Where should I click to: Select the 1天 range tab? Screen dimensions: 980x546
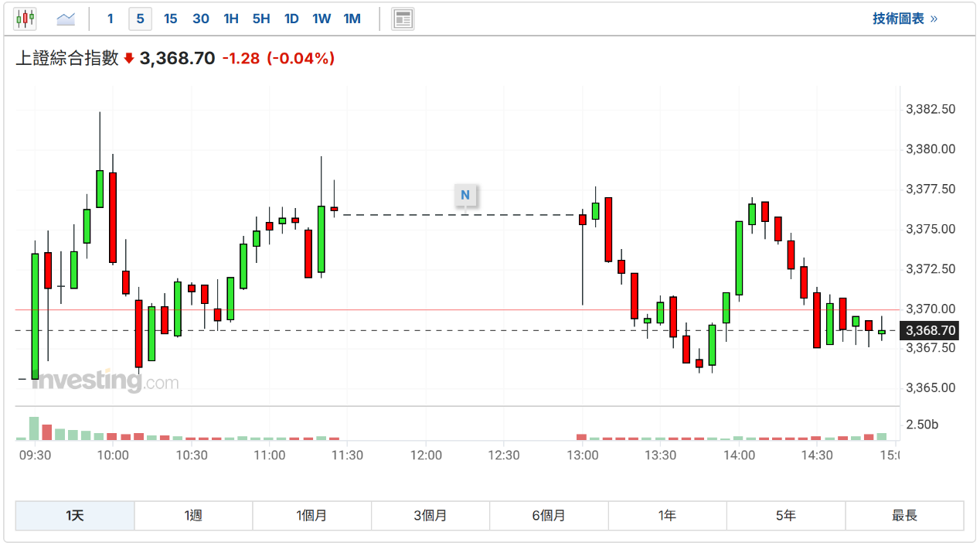click(x=75, y=516)
